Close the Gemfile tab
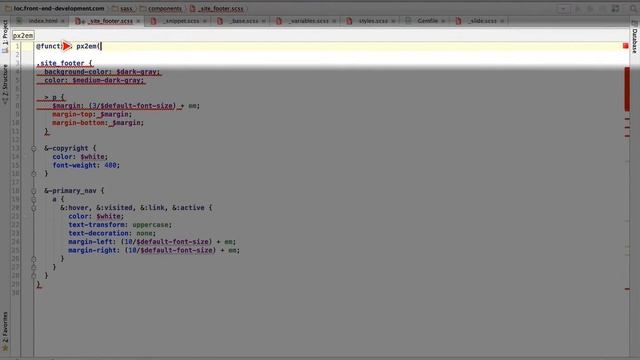This screenshot has width=640, height=360. point(443,21)
